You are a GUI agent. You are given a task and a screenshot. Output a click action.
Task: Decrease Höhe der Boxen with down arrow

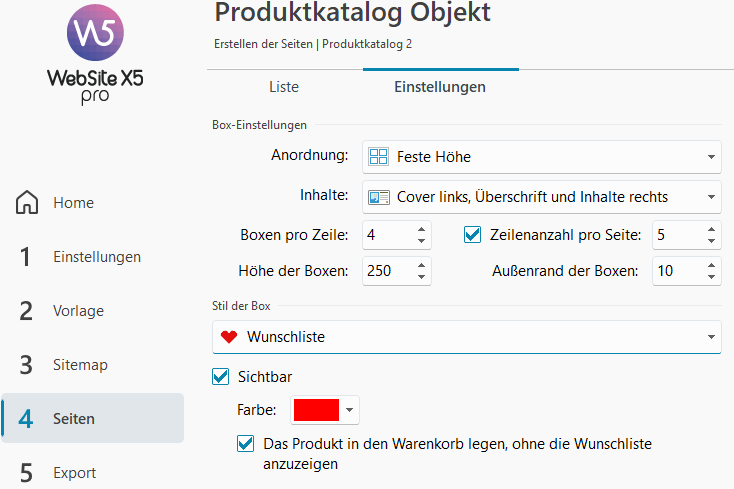point(421,277)
